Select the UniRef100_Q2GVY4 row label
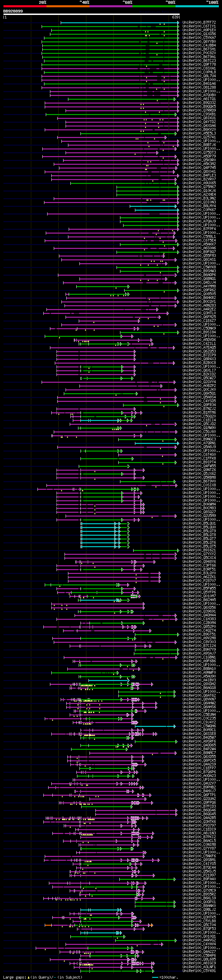Viewport: 222px width, 980px height. click(x=199, y=382)
